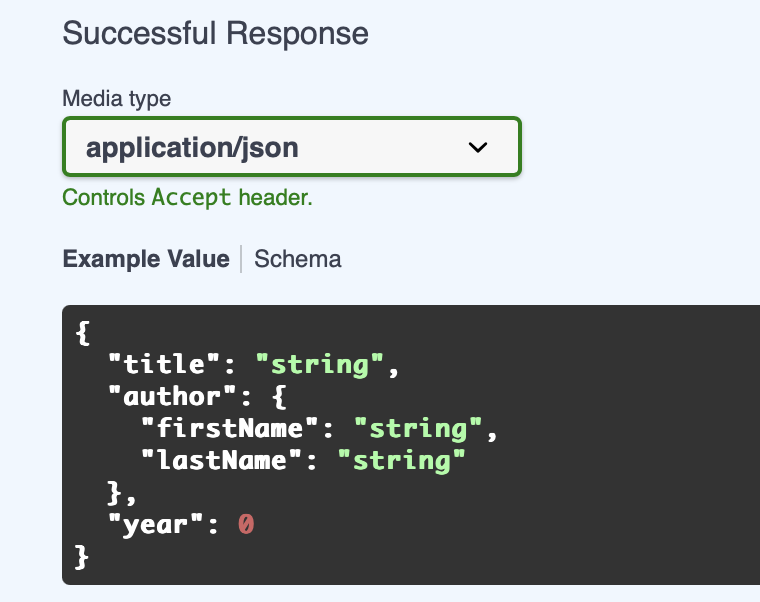
Task: Open the application/json media type dropdown
Action: click(x=291, y=147)
